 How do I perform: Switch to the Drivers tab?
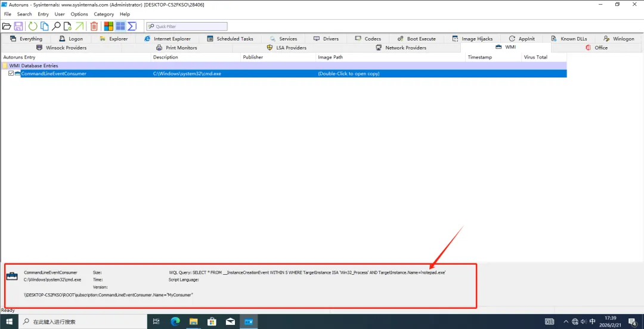326,39
